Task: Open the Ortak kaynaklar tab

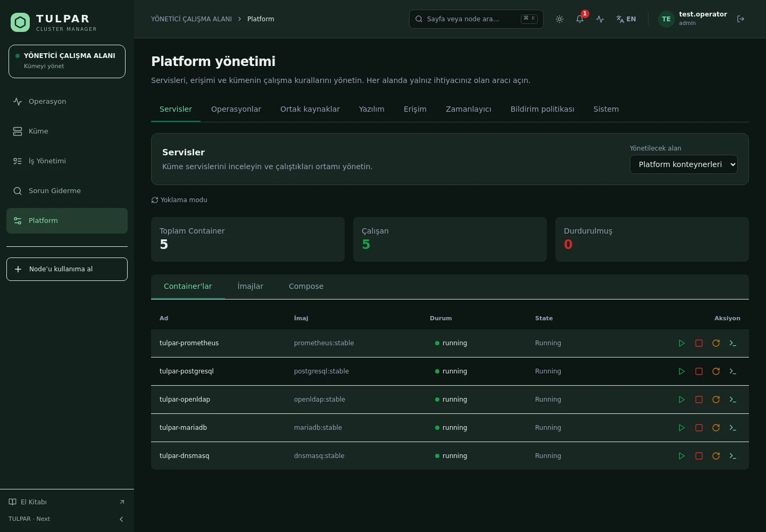Action: pyautogui.click(x=310, y=109)
